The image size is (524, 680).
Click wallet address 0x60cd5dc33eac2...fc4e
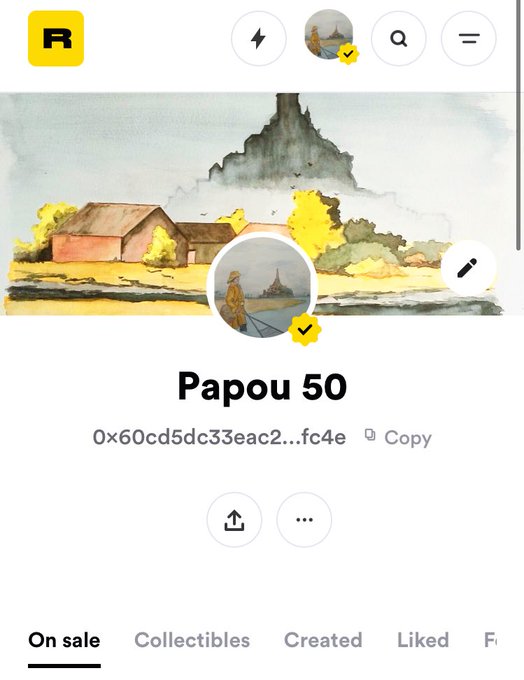[219, 437]
